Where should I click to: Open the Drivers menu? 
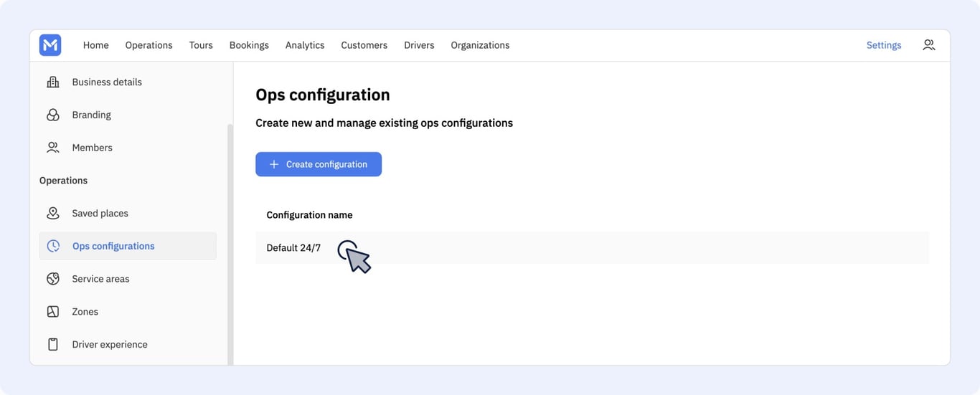tap(419, 45)
